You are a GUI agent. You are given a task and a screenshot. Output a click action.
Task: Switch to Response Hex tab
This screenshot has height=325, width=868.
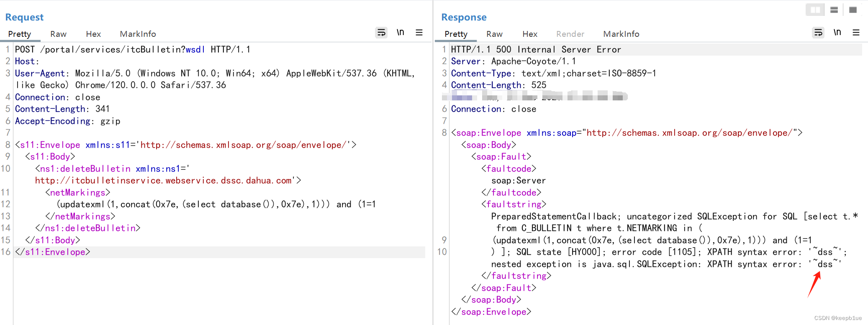tap(530, 34)
